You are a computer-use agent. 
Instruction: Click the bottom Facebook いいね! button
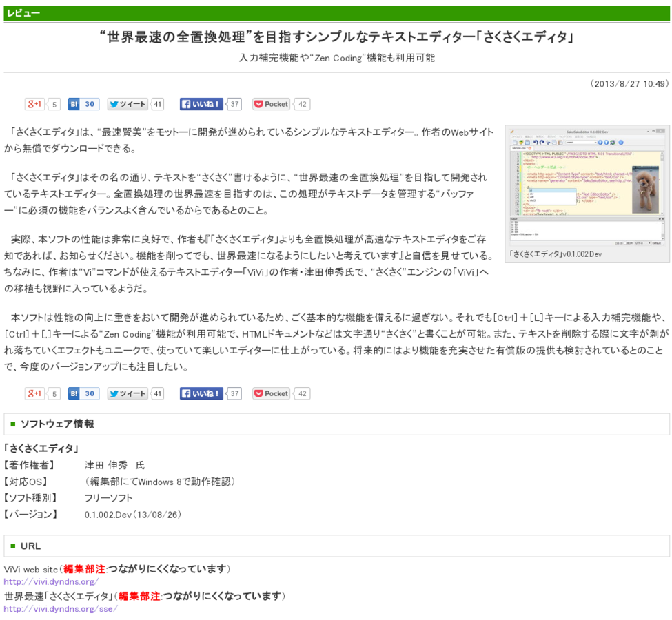[x=201, y=394]
